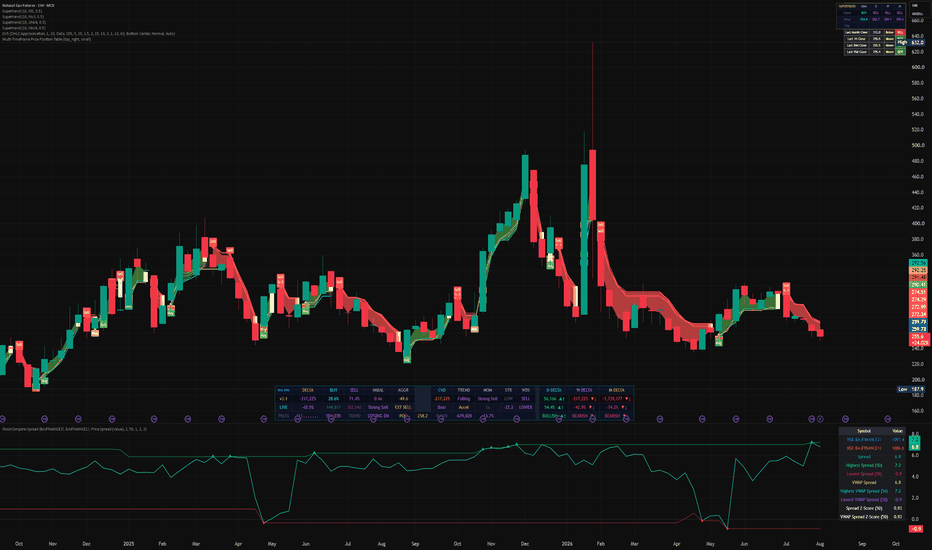Open Multi-Timeframe Price Position Table legend

point(46,39)
